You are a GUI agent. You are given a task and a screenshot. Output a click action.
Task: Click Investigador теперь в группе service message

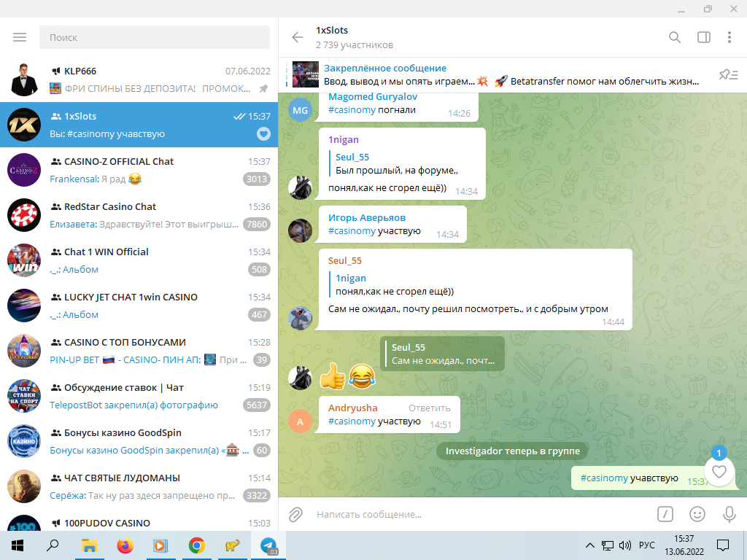[x=513, y=451]
